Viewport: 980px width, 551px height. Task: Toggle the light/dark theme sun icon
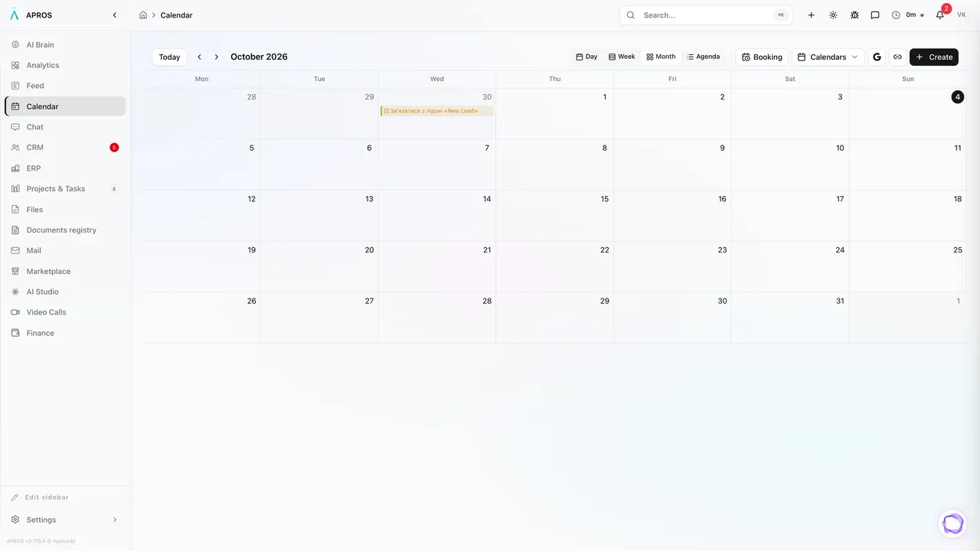[x=833, y=15]
